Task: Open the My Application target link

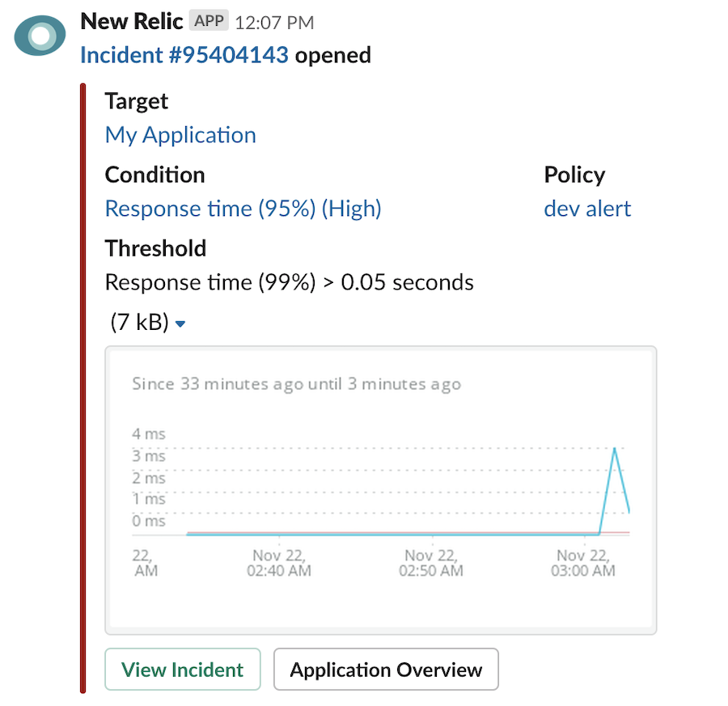Action: point(180,135)
